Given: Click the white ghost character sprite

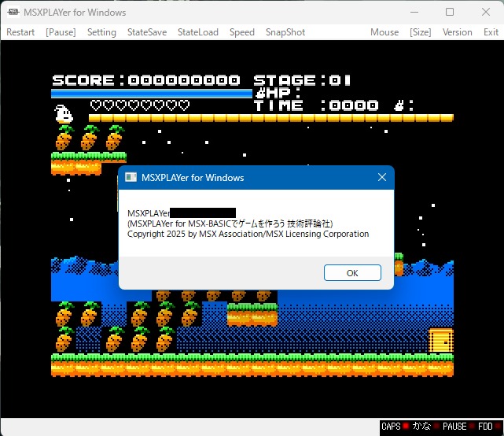Looking at the screenshot, I should [x=64, y=114].
